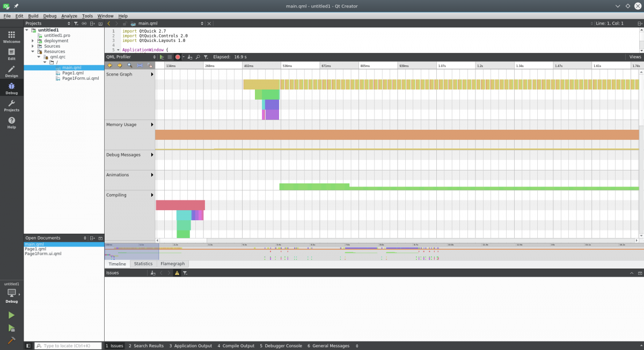Jump to previous event in timeline
Image resolution: width=644 pixels, height=350 pixels.
(x=110, y=65)
